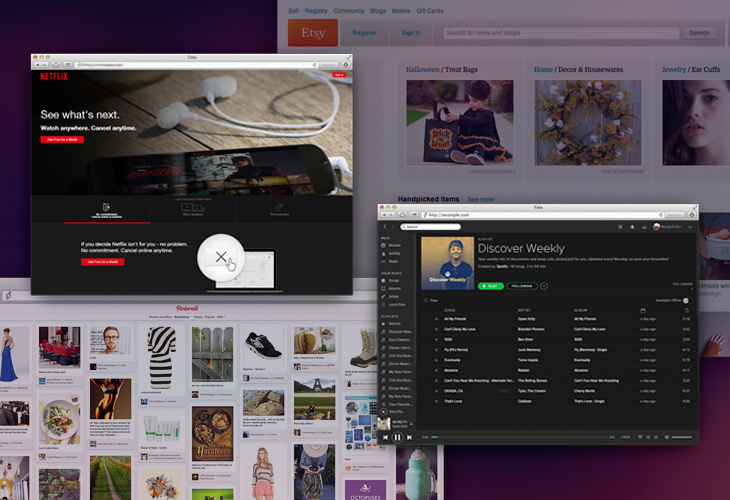Toggle shuffle in the Spotify player bar
730x500 pixels.
point(648,437)
